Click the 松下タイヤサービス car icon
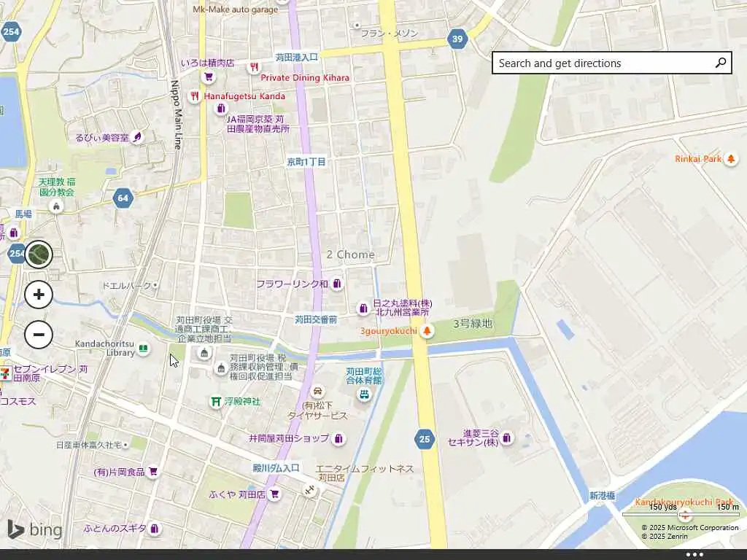The image size is (747, 560). (317, 392)
